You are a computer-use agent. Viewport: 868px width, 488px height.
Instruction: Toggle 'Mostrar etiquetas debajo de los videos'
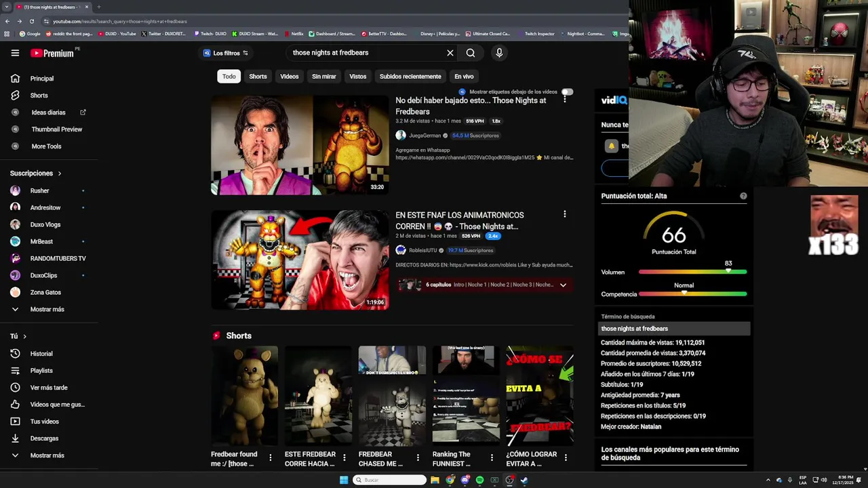(x=567, y=91)
